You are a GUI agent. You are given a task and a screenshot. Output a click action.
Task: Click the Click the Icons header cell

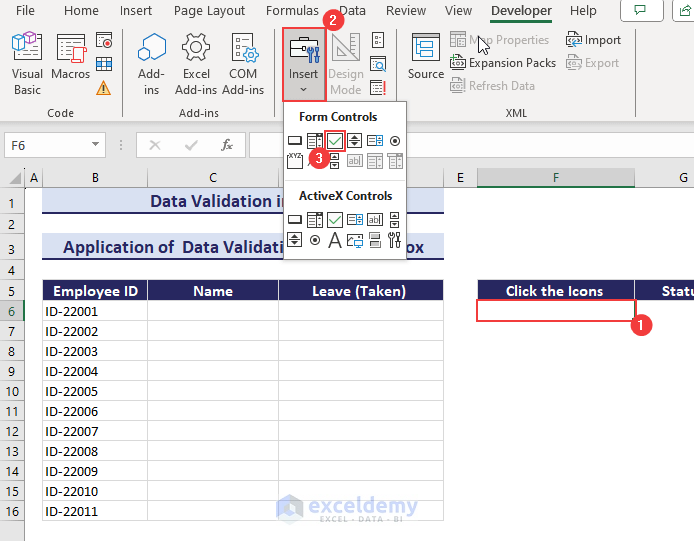tap(555, 291)
